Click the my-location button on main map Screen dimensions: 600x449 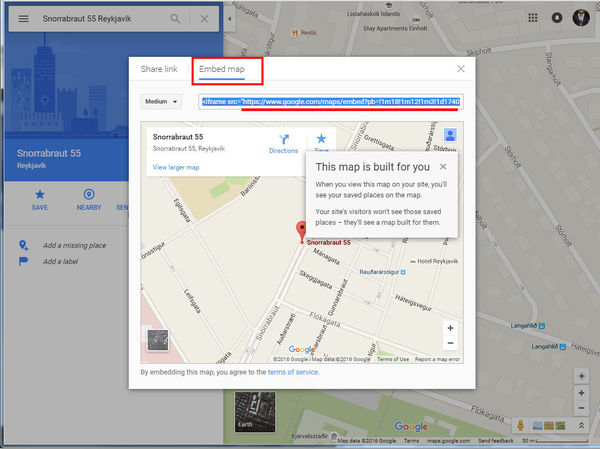point(581,376)
